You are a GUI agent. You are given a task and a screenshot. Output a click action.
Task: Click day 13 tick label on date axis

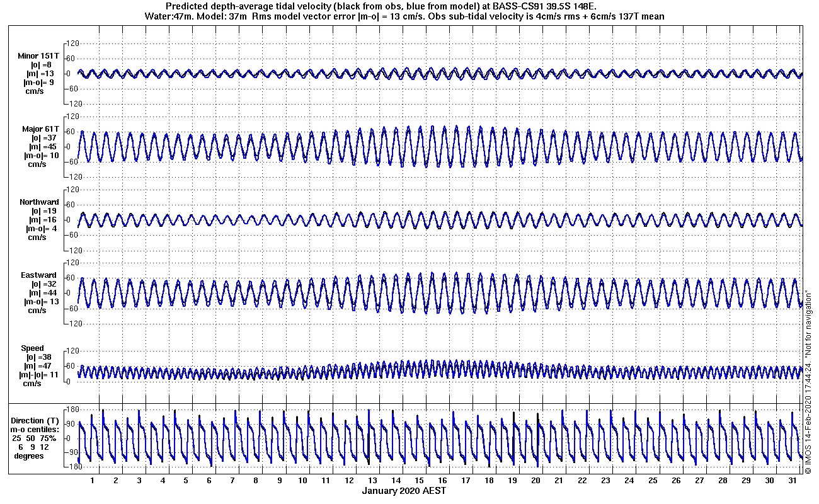(x=372, y=481)
